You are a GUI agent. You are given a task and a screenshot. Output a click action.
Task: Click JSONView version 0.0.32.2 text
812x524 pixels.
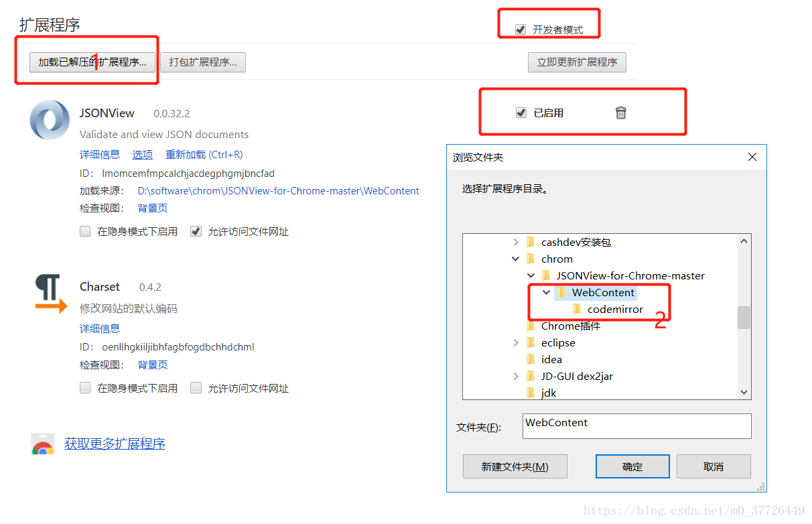(x=172, y=114)
